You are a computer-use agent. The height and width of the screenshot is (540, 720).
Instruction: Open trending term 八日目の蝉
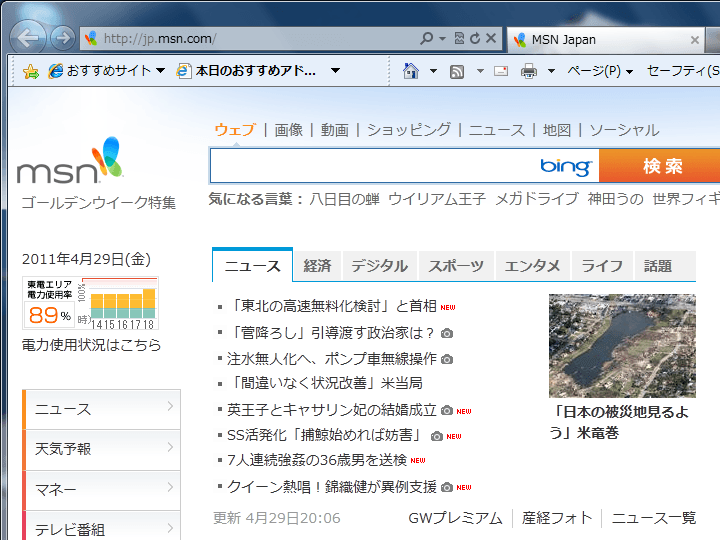(345, 199)
